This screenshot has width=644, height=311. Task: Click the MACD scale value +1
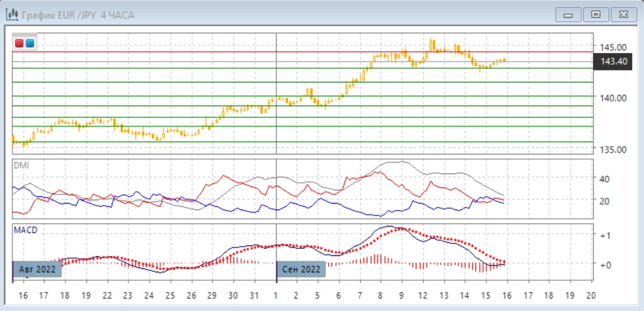(605, 235)
